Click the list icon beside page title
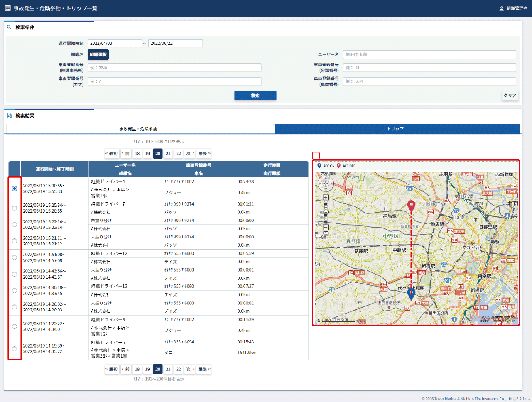 click(x=7, y=8)
